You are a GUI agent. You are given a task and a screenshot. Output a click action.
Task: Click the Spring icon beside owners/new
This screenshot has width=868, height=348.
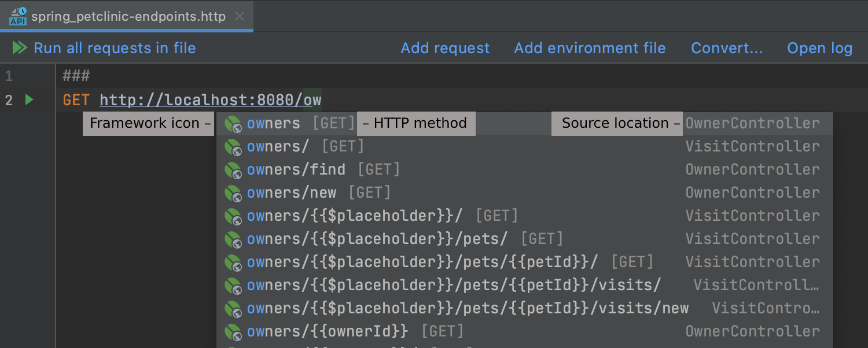click(x=233, y=193)
